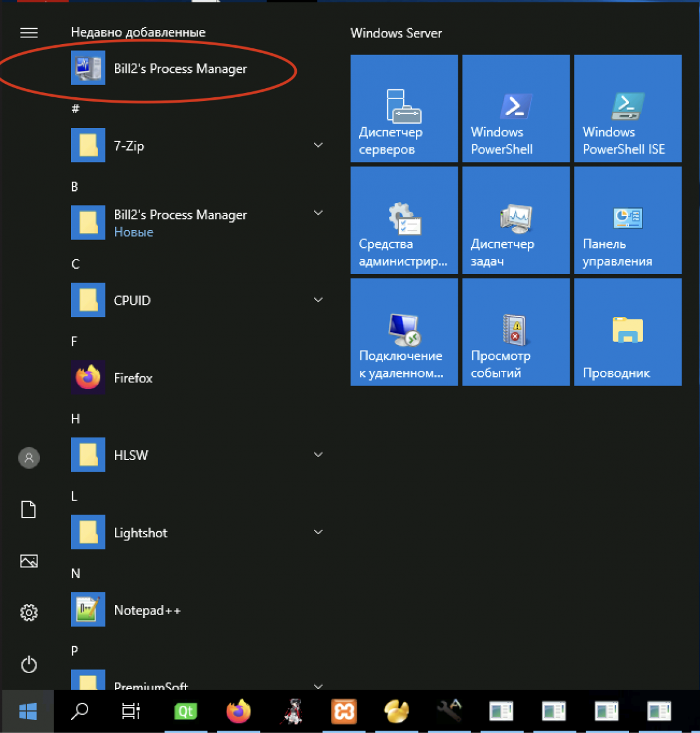The height and width of the screenshot is (733, 700).
Task: Expand the 7-Zip folder
Action: point(318,146)
